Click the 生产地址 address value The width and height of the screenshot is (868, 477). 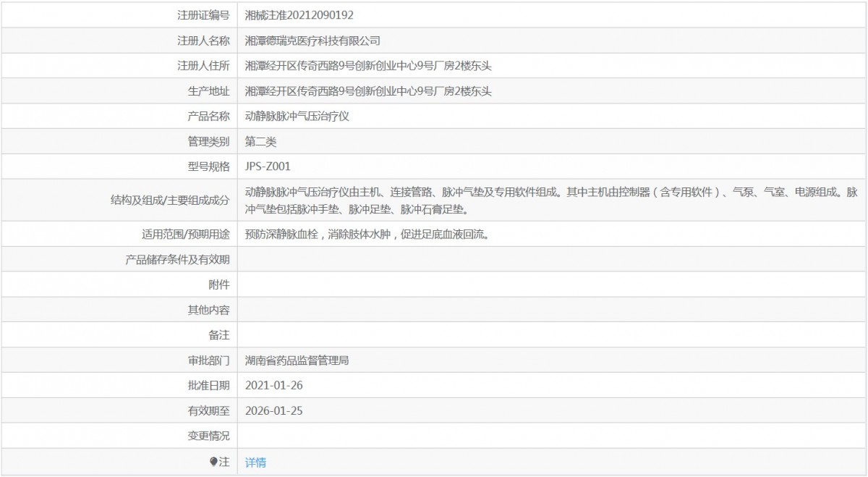tap(369, 91)
